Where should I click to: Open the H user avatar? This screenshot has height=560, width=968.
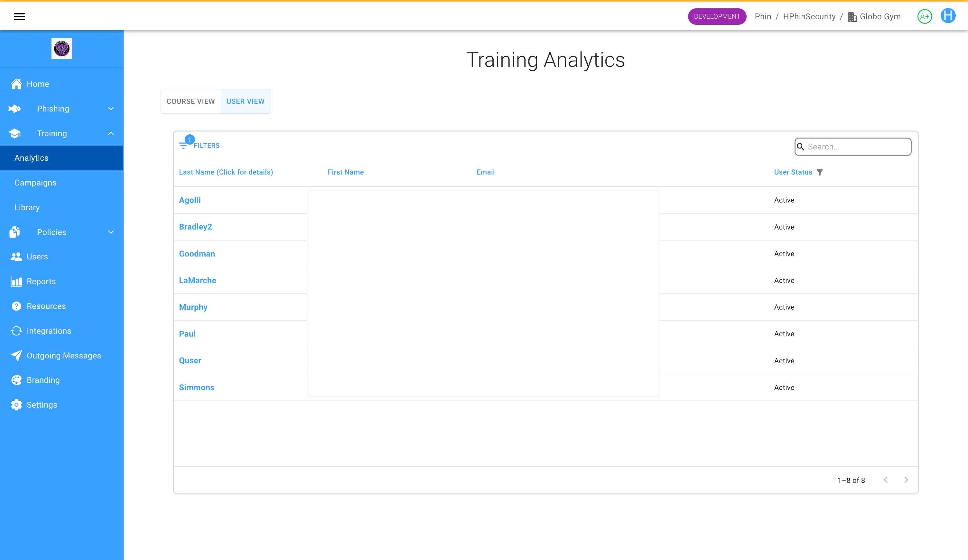[948, 16]
